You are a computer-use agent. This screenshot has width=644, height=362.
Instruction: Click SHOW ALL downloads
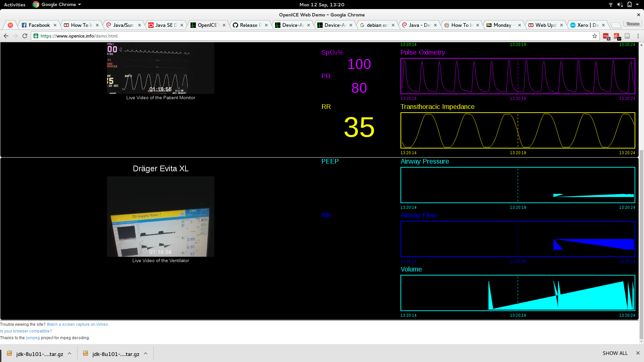pos(615,353)
